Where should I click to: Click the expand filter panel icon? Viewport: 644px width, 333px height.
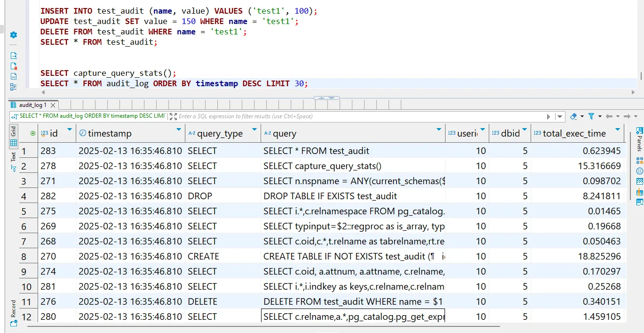[x=173, y=116]
